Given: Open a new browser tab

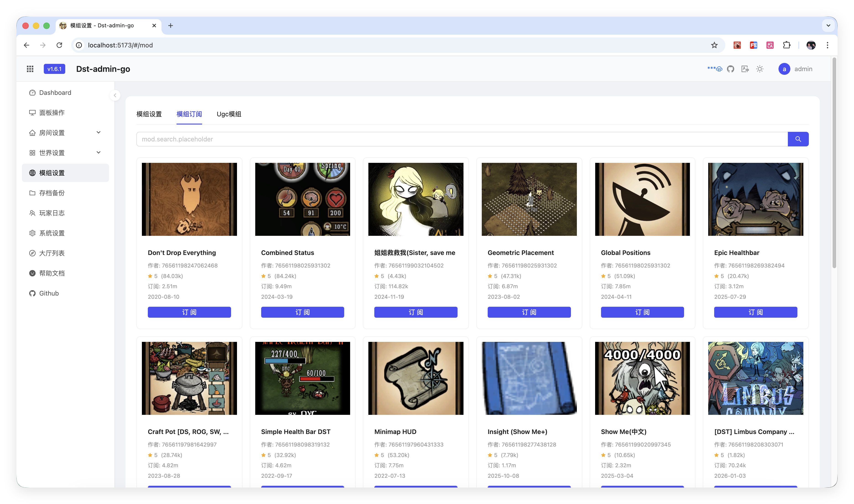Looking at the screenshot, I should pos(171,26).
